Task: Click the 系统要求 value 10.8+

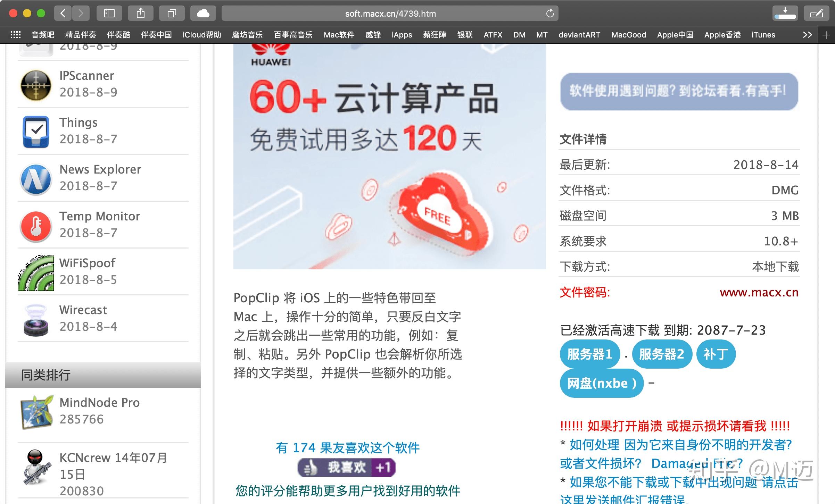Action: pyautogui.click(x=781, y=241)
